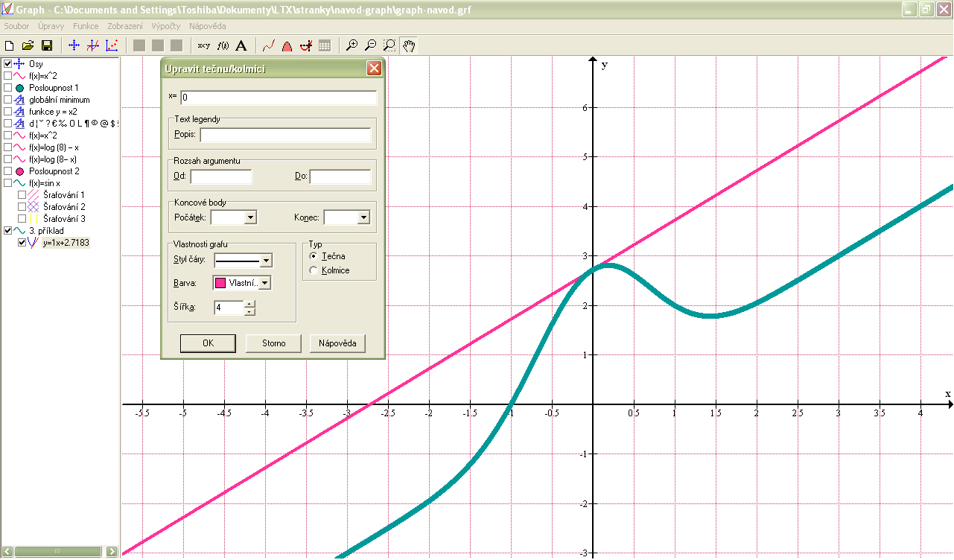Click the red shaded area calculation icon
Image resolution: width=954 pixels, height=560 pixels.
pos(287,45)
